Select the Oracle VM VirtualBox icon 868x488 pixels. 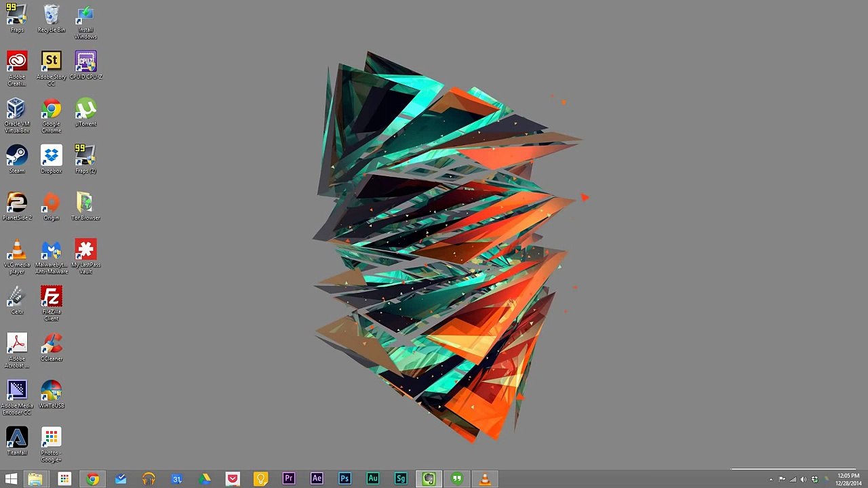click(17, 115)
